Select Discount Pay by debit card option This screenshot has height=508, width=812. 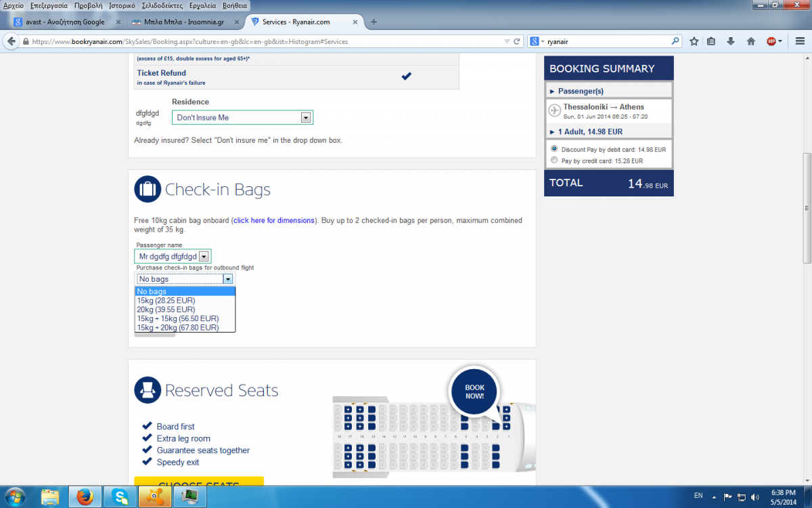pyautogui.click(x=555, y=149)
